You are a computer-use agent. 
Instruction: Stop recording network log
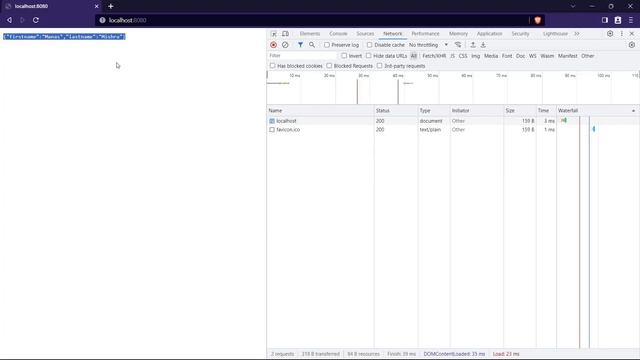(273, 45)
